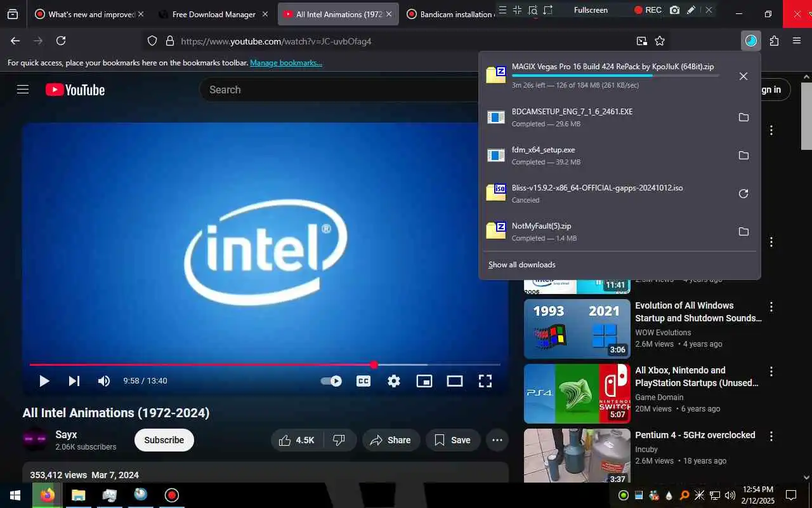This screenshot has width=812, height=508.
Task: Open File Explorer from the taskbar
Action: click(x=78, y=495)
